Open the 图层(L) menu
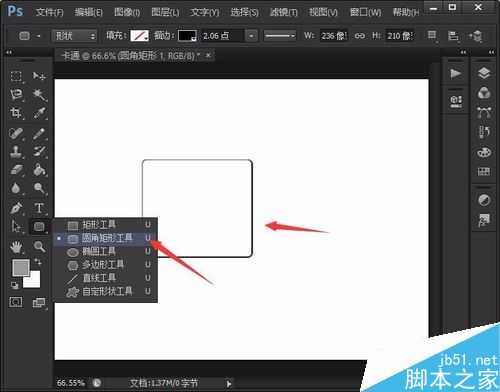Image resolution: width=500 pixels, height=392 pixels. [165, 12]
